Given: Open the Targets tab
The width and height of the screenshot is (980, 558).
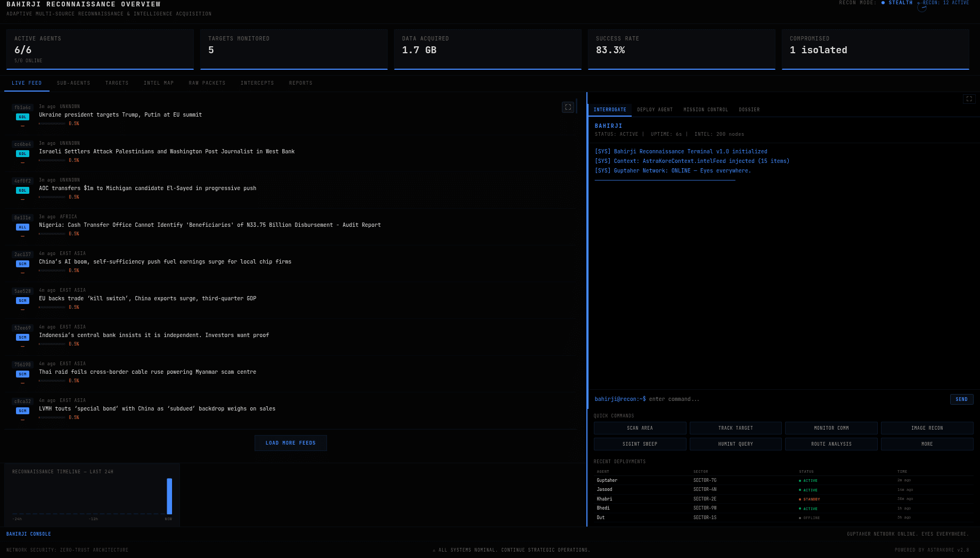Looking at the screenshot, I should coord(117,83).
